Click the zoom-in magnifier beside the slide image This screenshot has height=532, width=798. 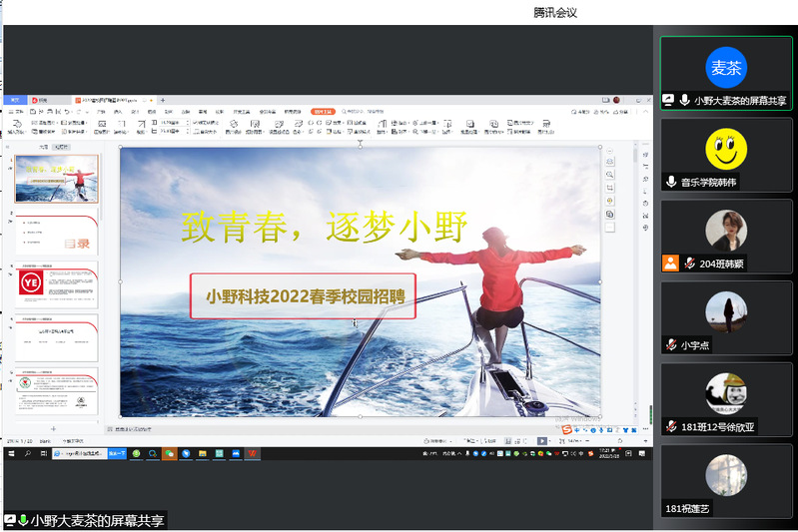[x=610, y=175]
